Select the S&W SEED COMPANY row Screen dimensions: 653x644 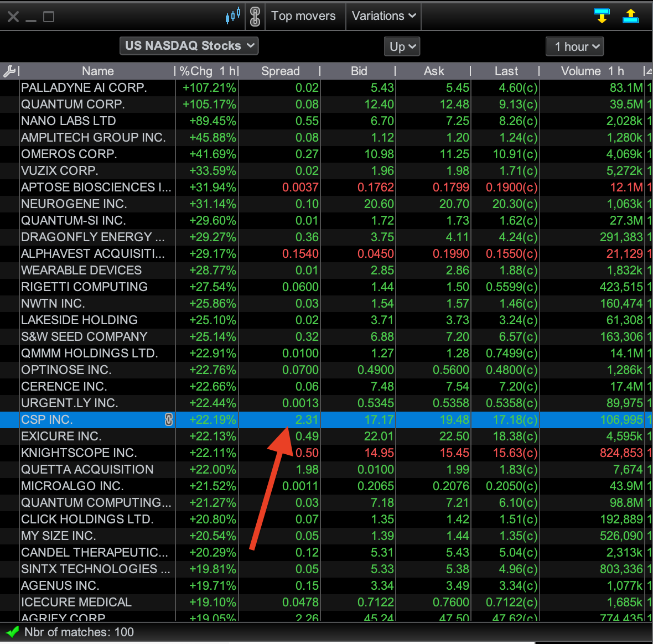[326, 337]
